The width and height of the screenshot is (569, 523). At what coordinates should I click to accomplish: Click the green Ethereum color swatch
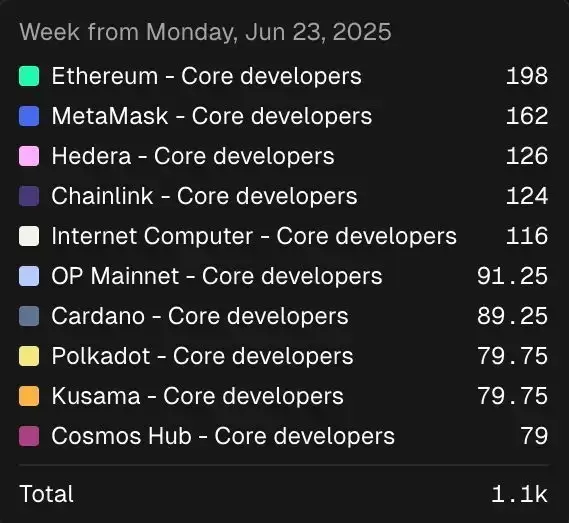point(29,76)
